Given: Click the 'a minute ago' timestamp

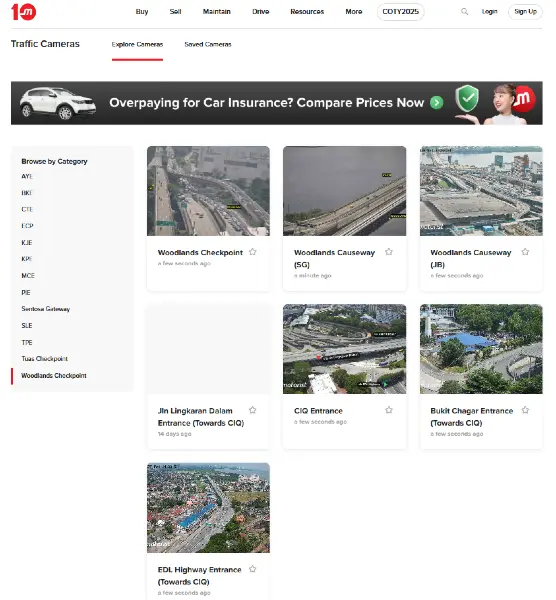Looking at the screenshot, I should [x=312, y=276].
